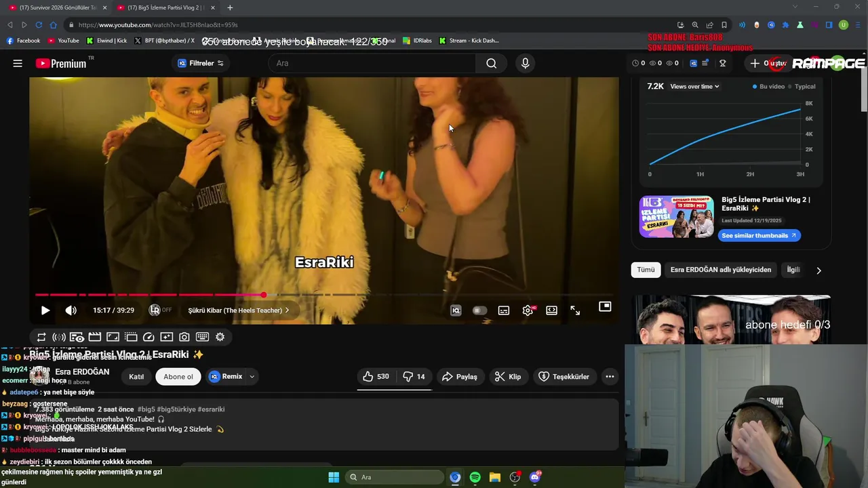Open Windows Start menu
868x488 pixels.
tap(334, 477)
